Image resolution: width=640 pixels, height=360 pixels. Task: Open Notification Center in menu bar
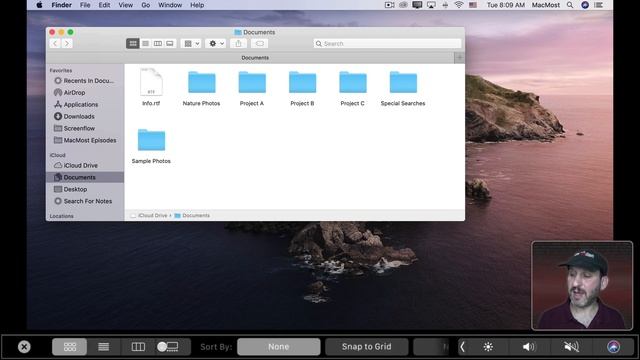pyautogui.click(x=599, y=5)
